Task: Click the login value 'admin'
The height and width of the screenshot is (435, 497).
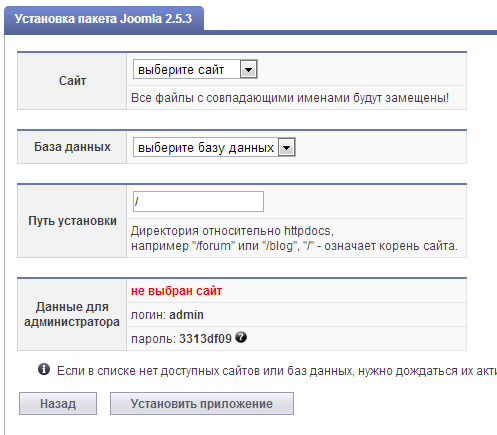Action: 186,315
